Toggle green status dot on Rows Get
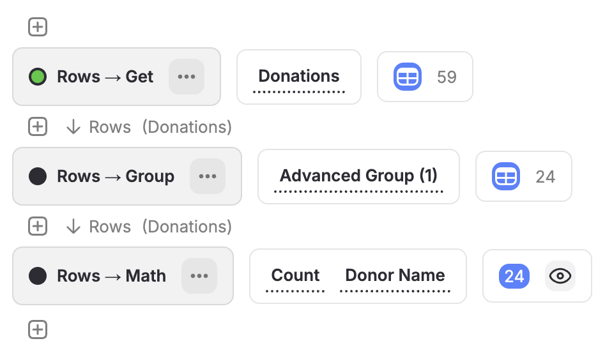The image size is (605, 364). point(38,77)
